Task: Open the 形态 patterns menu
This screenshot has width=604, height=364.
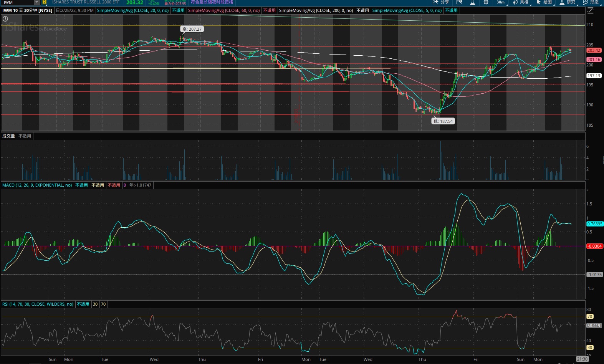Action: click(x=591, y=2)
